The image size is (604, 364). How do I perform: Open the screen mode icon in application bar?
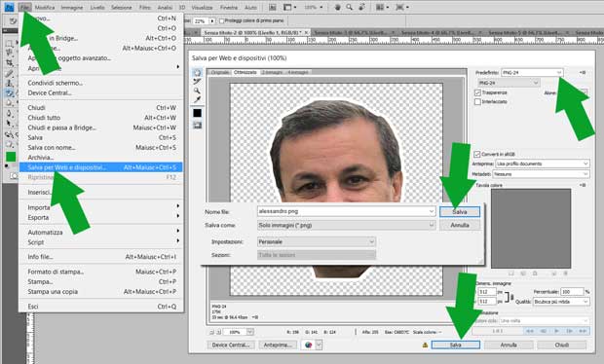(x=401, y=7)
